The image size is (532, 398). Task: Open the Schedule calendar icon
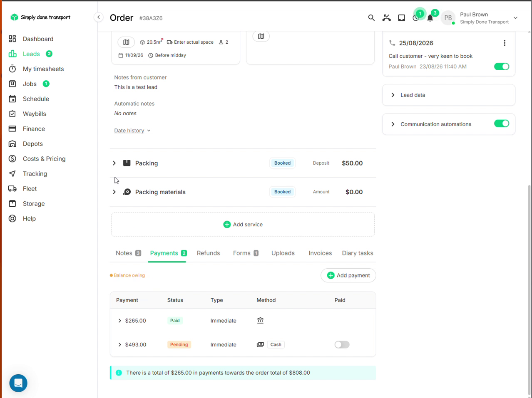pyautogui.click(x=12, y=99)
